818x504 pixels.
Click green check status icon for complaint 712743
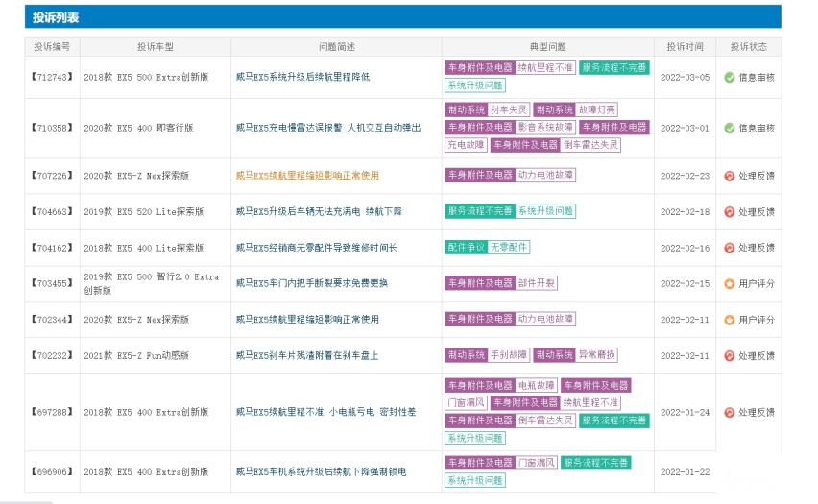coord(730,77)
